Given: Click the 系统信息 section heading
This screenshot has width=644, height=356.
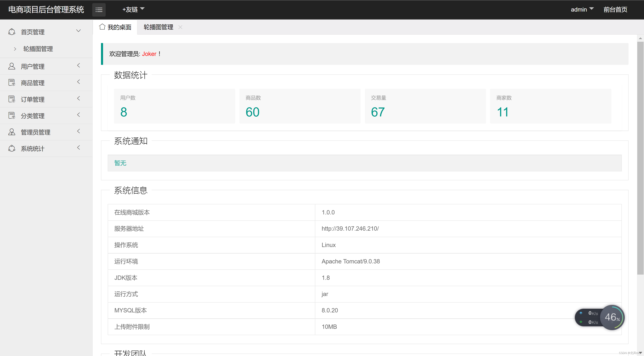Looking at the screenshot, I should [x=131, y=191].
